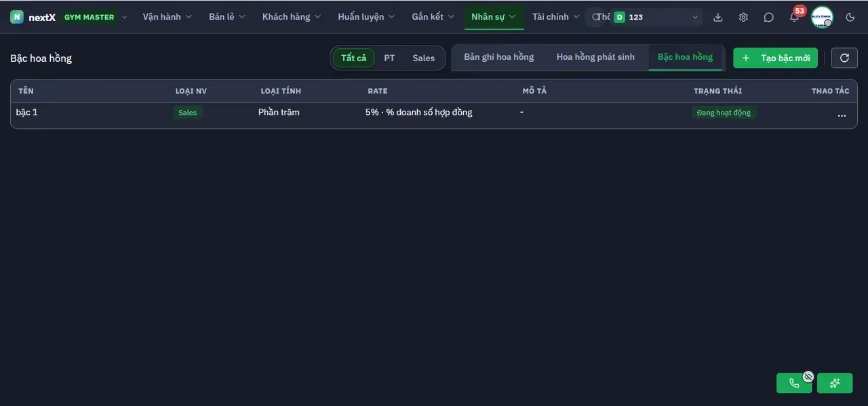Click the refresh icon button
This screenshot has height=406, width=868.
pyautogui.click(x=844, y=58)
